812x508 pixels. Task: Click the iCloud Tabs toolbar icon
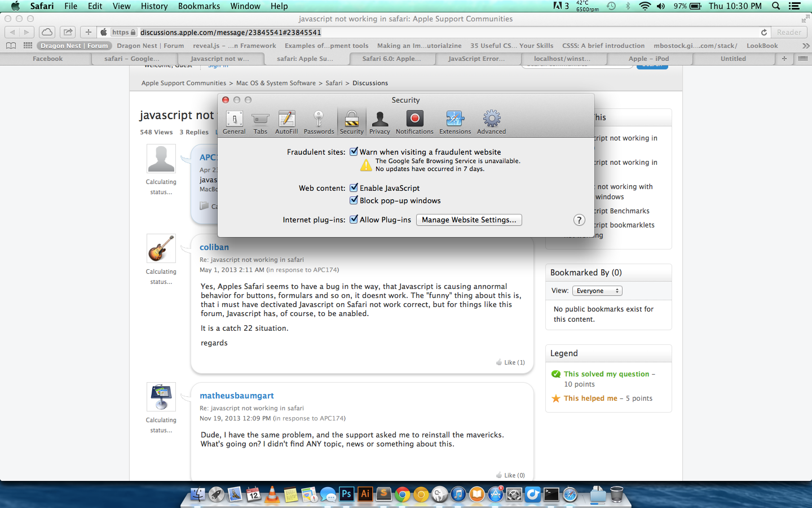(47, 32)
